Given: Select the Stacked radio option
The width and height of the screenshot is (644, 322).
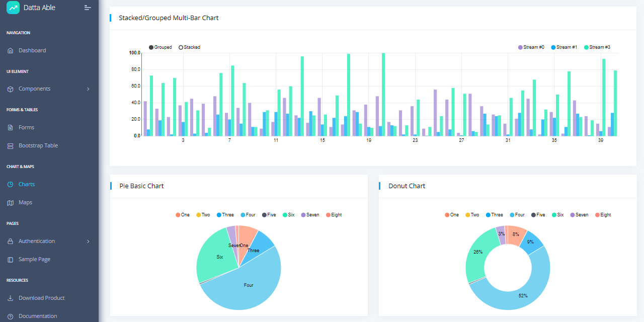Looking at the screenshot, I should pyautogui.click(x=181, y=47).
